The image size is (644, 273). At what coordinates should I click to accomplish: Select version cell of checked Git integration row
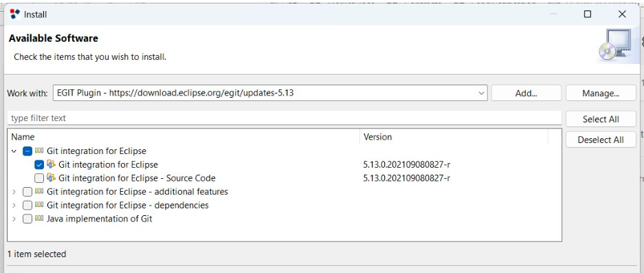point(407,164)
